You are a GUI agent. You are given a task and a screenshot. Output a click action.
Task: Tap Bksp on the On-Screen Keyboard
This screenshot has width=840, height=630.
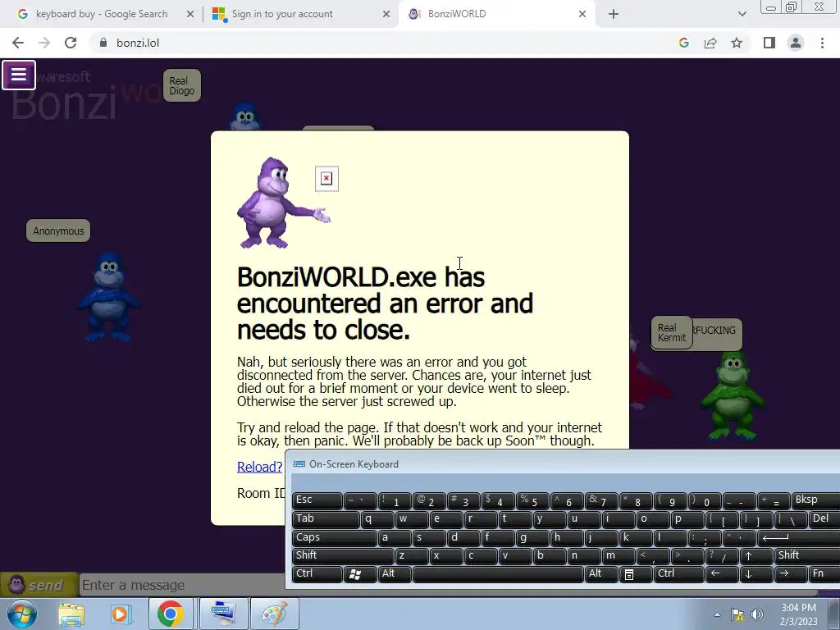coord(816,500)
